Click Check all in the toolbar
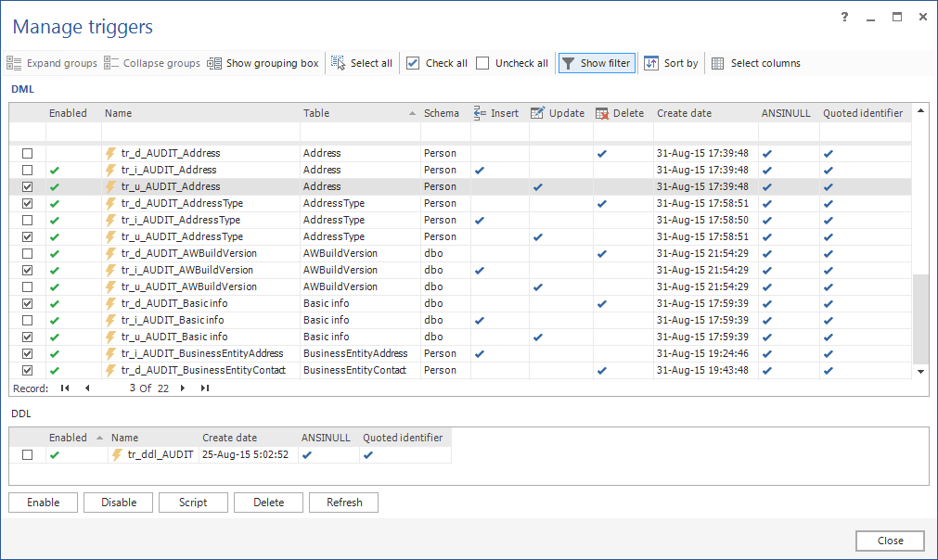Screen dimensions: 938x560 pyautogui.click(x=437, y=63)
